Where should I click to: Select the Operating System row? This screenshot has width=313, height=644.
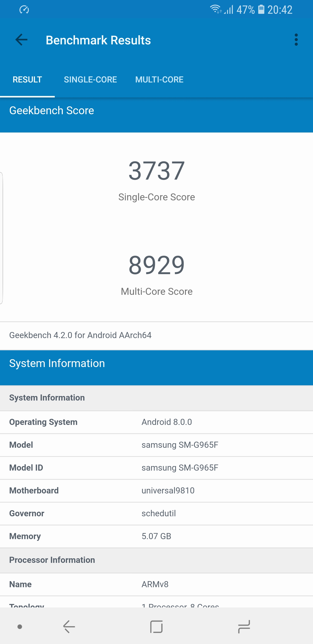click(x=156, y=422)
